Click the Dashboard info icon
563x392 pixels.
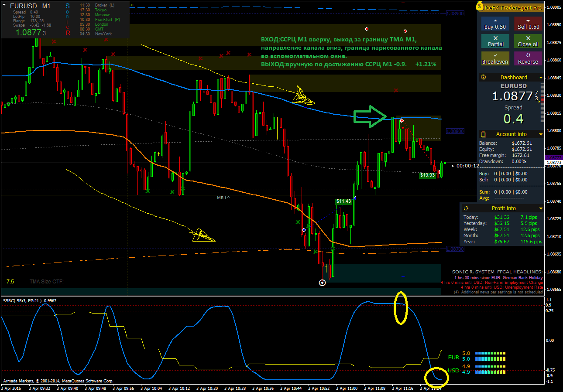483,77
